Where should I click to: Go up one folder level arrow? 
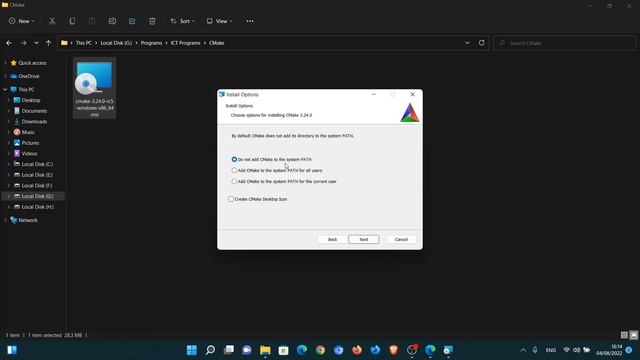(x=48, y=43)
